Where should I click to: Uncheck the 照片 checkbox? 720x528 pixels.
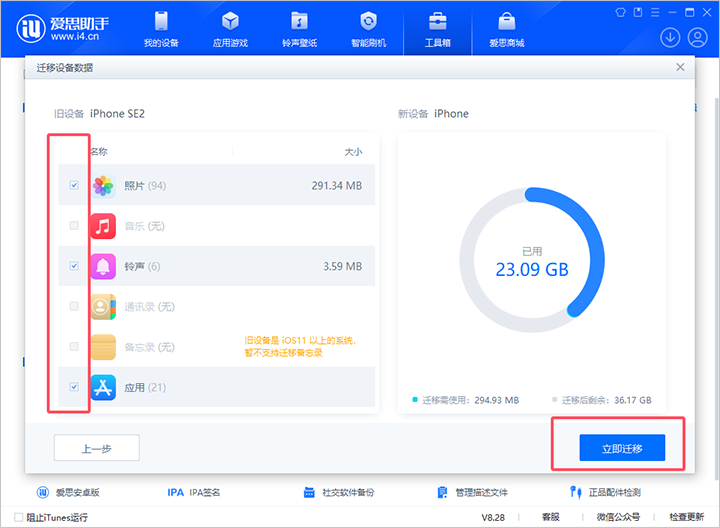click(75, 186)
